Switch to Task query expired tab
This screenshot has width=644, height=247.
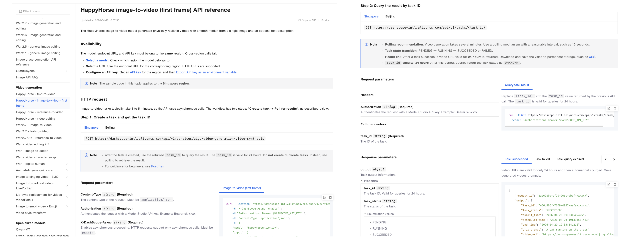pos(570,159)
